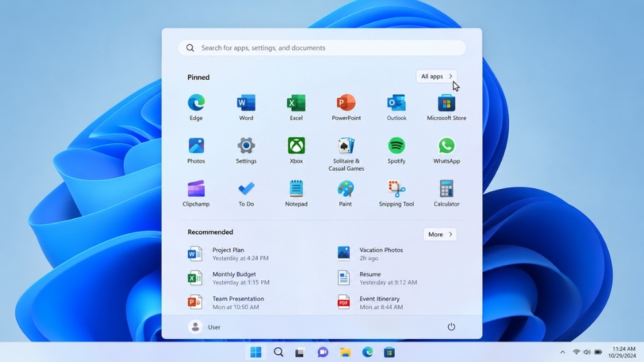
Task: Launch the Photos app
Action: (x=196, y=150)
